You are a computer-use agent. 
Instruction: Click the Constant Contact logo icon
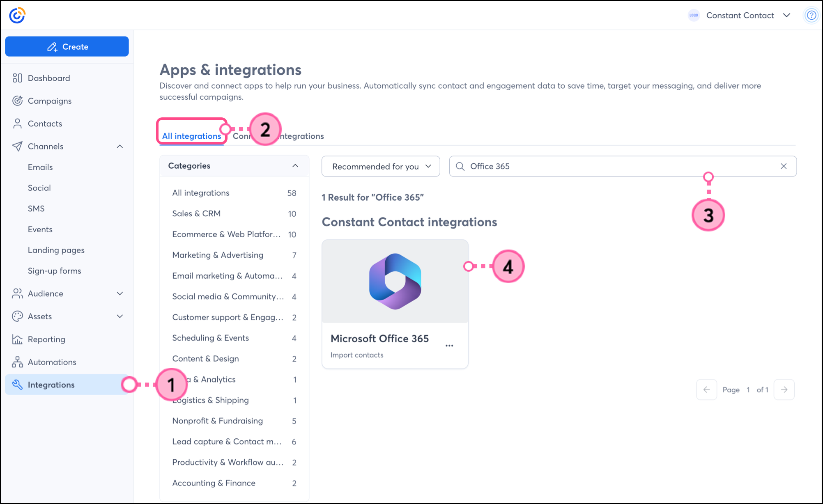coord(17,16)
